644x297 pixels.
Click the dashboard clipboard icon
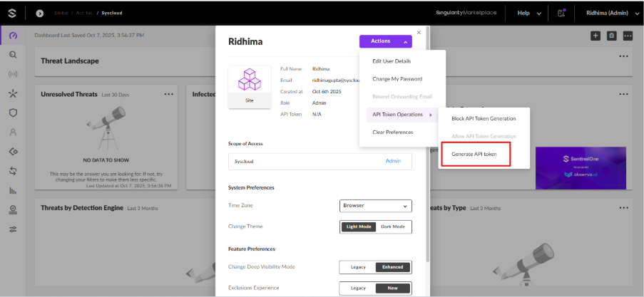[x=612, y=36]
